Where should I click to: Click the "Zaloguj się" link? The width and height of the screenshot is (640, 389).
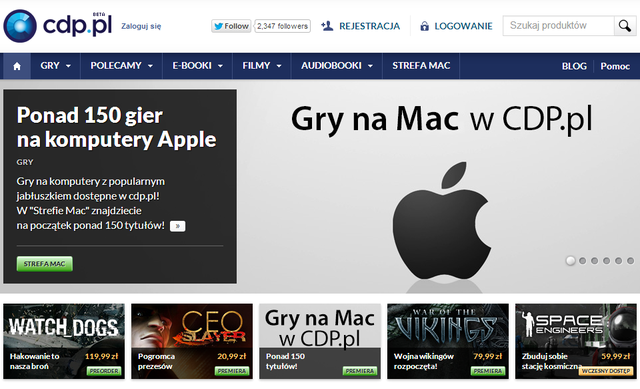[141, 26]
